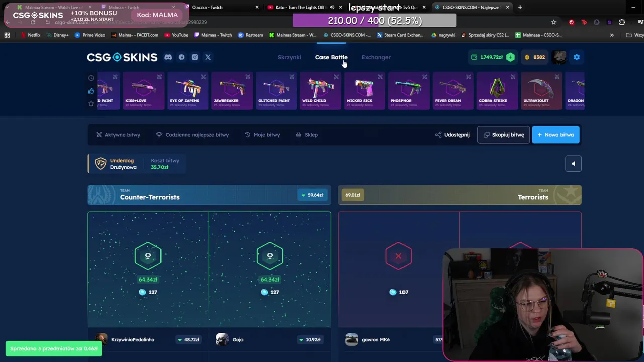
Task: Open the Fever Dream drop thumbnail
Action: [x=453, y=90]
